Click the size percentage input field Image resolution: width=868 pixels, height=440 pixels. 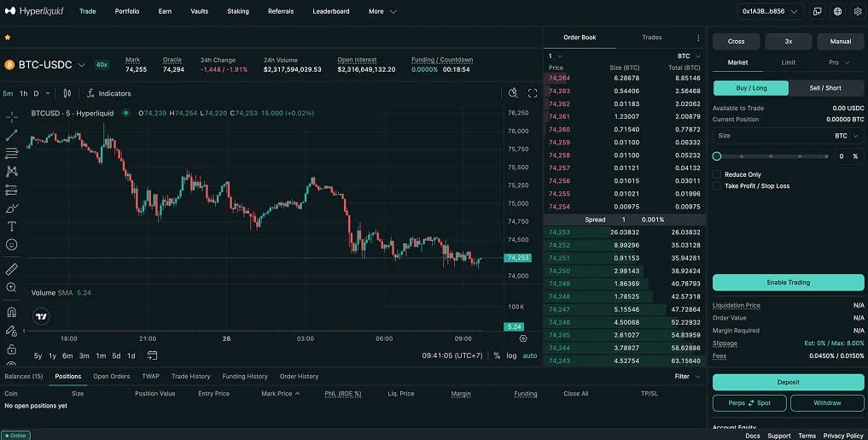coord(848,156)
